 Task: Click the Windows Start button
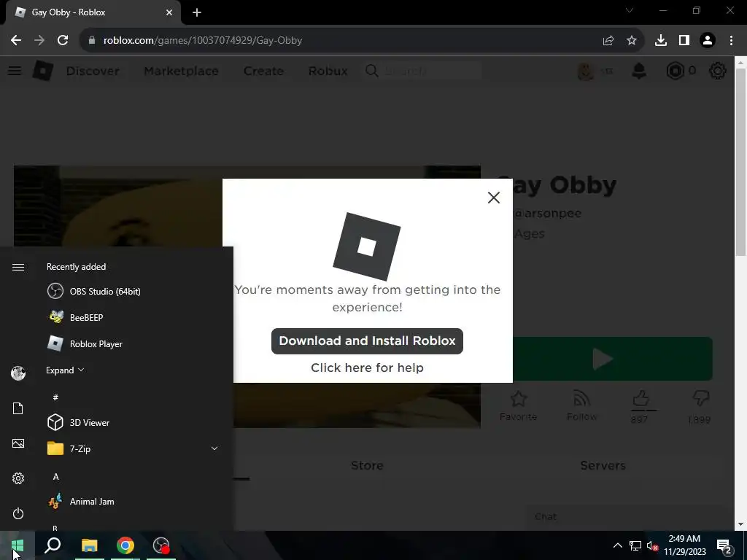tap(18, 545)
